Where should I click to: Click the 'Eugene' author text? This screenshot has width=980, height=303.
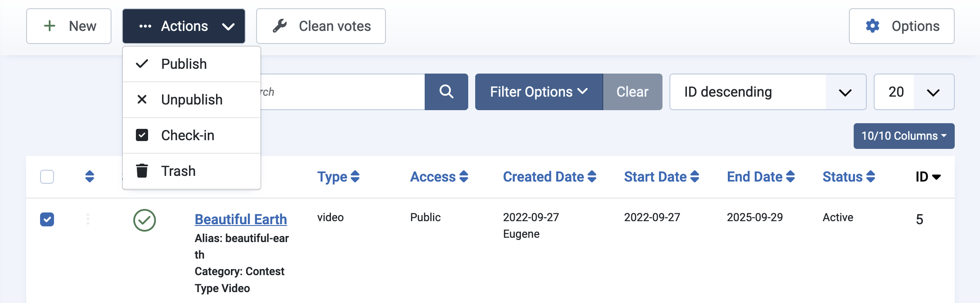[521, 234]
